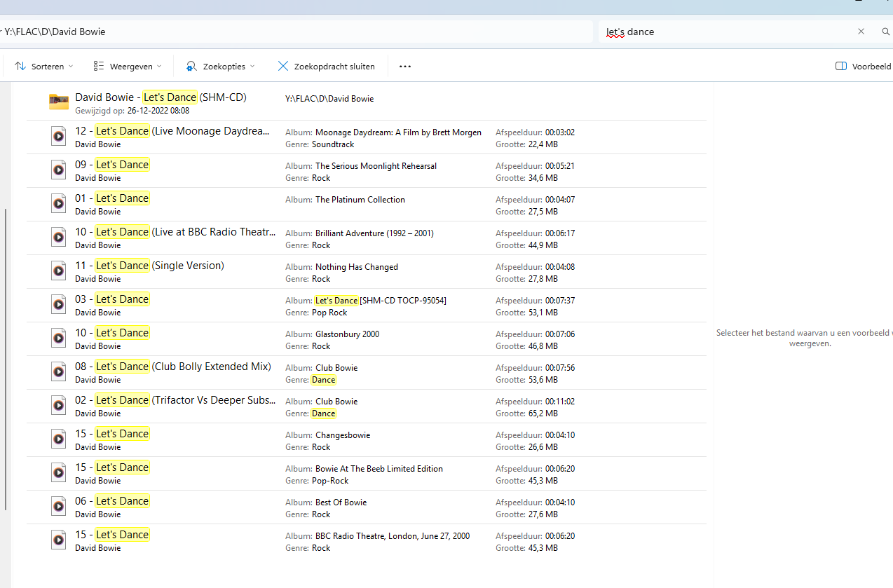Click album text Let's Dance [SHM-CD TOCP-95054]
The width and height of the screenshot is (893, 588).
pos(381,301)
